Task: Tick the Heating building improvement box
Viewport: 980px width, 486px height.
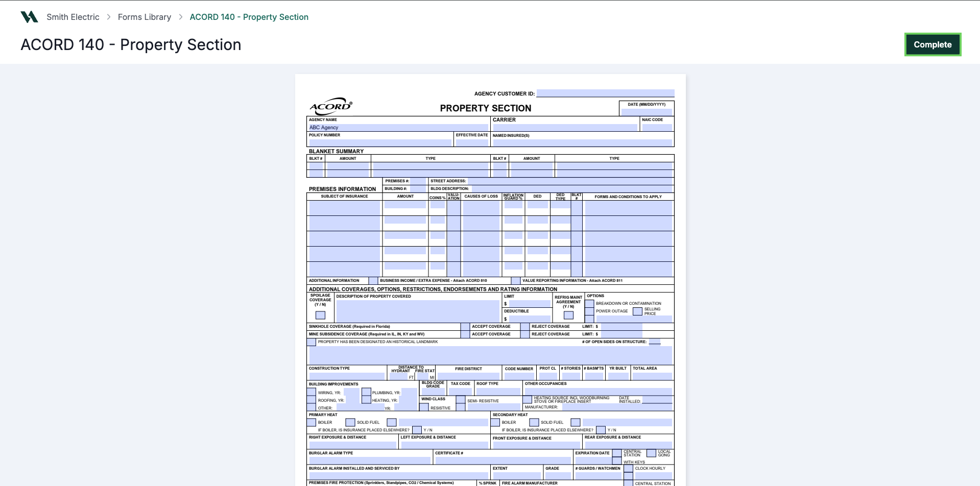Action: pyautogui.click(x=366, y=400)
